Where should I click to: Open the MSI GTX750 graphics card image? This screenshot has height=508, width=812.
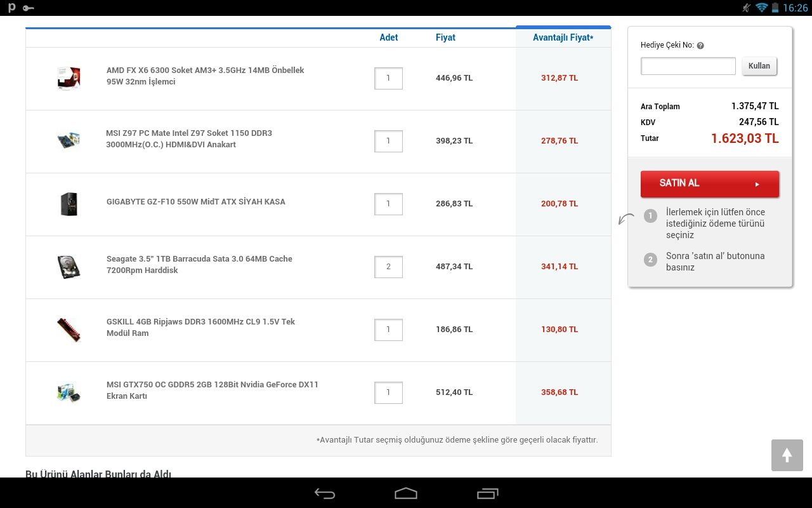(x=69, y=392)
